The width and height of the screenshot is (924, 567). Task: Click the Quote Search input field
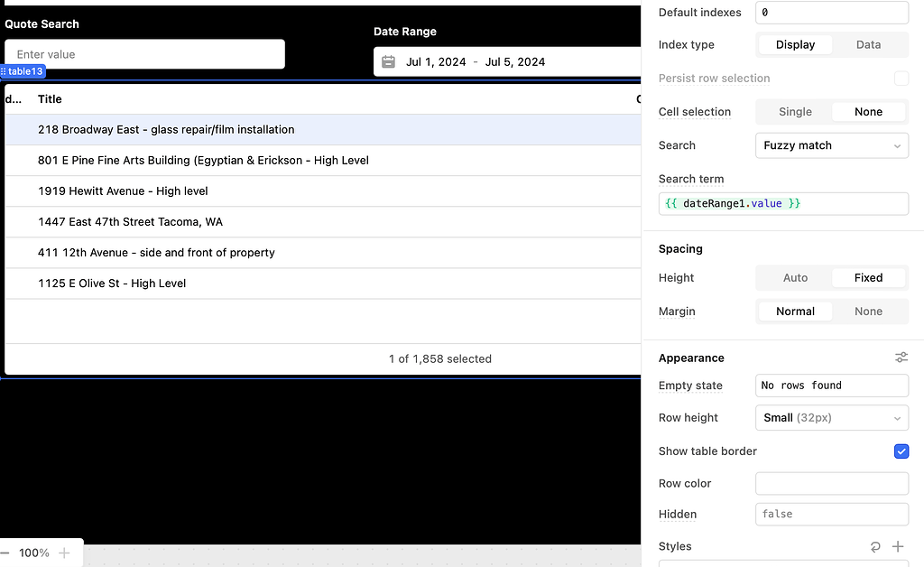144,54
